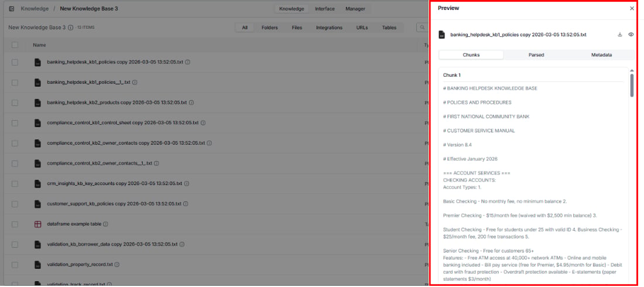Close the Preview panel
644x287 pixels.
click(632, 8)
